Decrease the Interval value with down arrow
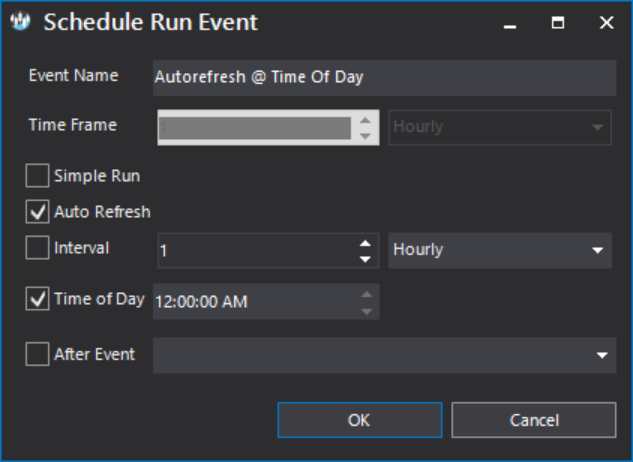 365,259
